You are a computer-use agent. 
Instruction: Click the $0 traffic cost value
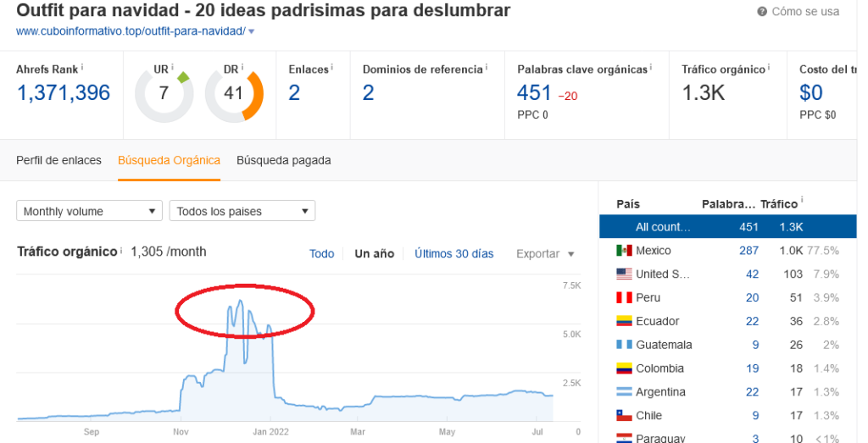[811, 93]
